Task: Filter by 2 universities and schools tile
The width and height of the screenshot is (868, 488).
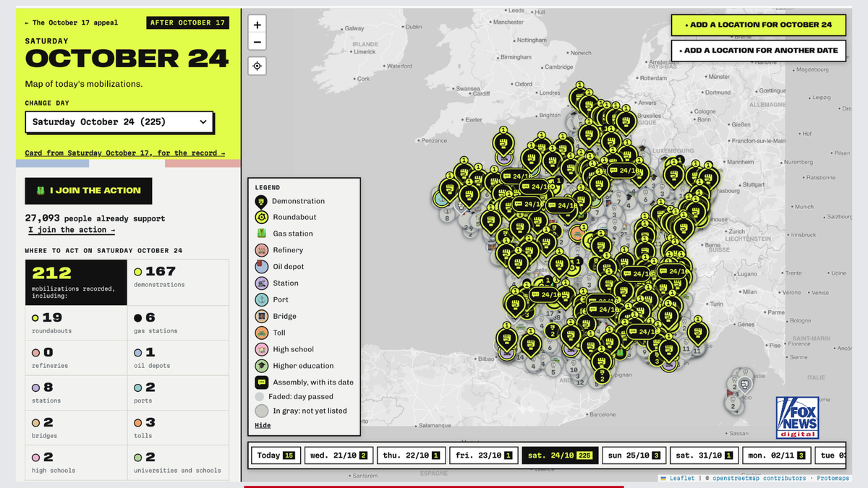Action: (178, 462)
